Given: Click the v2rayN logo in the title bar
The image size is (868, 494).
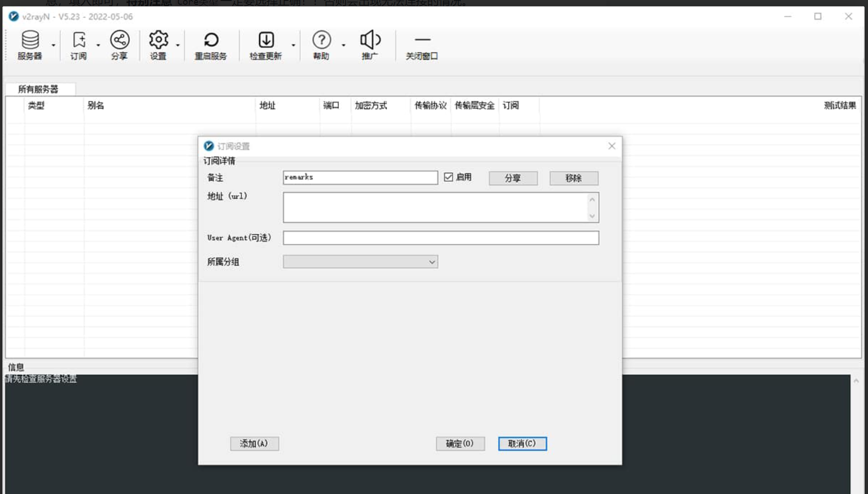Looking at the screenshot, I should [13, 16].
